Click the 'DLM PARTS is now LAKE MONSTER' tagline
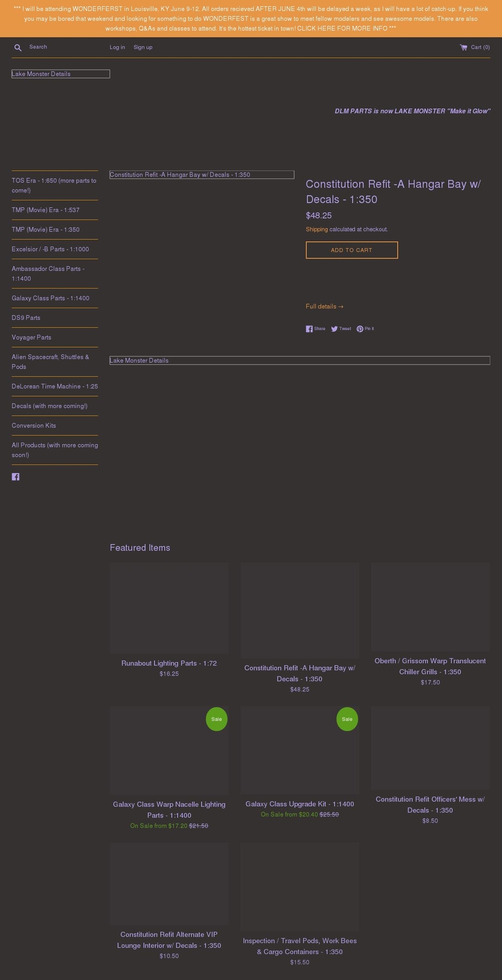Viewport: 502px width, 980px height. 413,111
